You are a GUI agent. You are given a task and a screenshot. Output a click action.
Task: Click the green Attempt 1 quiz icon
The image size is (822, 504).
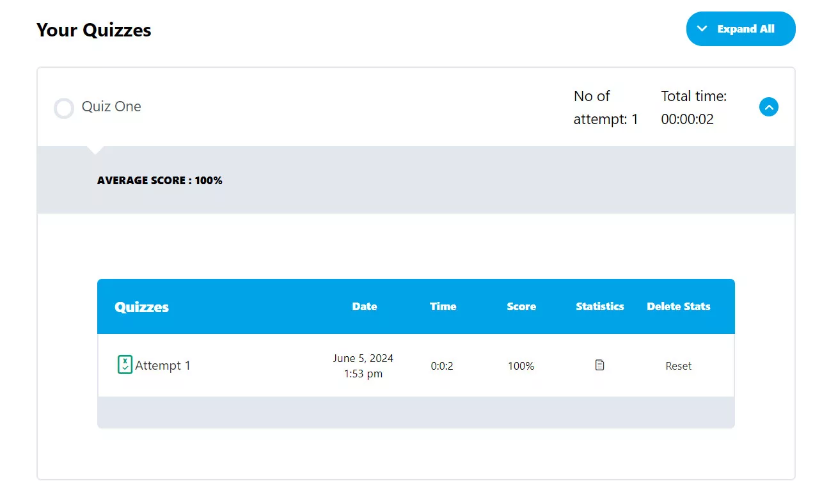125,365
